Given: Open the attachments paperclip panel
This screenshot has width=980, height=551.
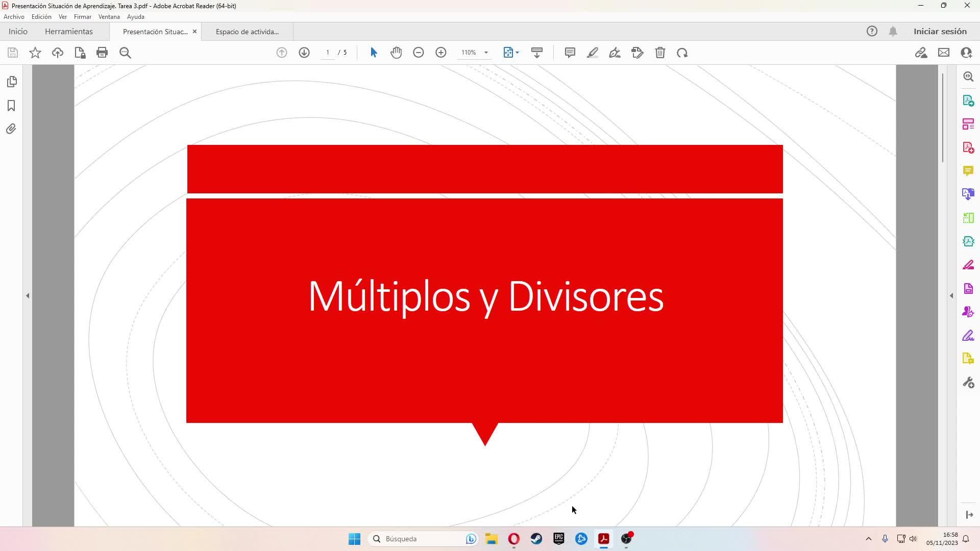Looking at the screenshot, I should pyautogui.click(x=11, y=129).
